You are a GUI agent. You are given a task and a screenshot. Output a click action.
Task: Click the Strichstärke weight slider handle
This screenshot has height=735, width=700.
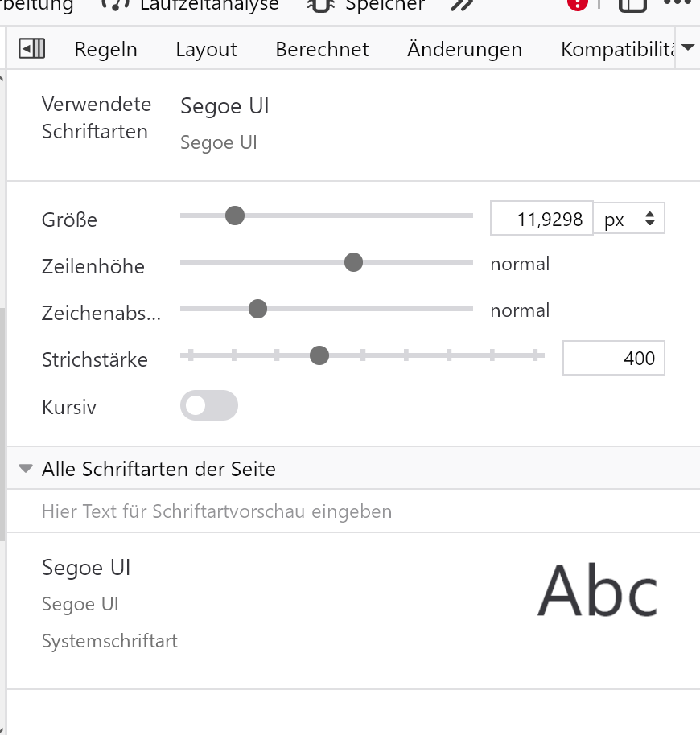319,355
